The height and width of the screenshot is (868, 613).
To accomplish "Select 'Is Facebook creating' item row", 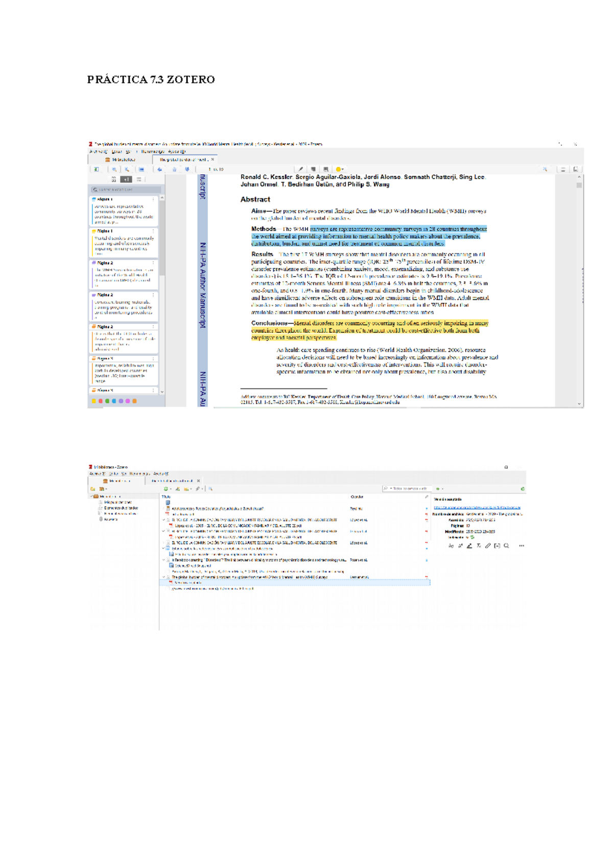I will pyautogui.click(x=295, y=560).
